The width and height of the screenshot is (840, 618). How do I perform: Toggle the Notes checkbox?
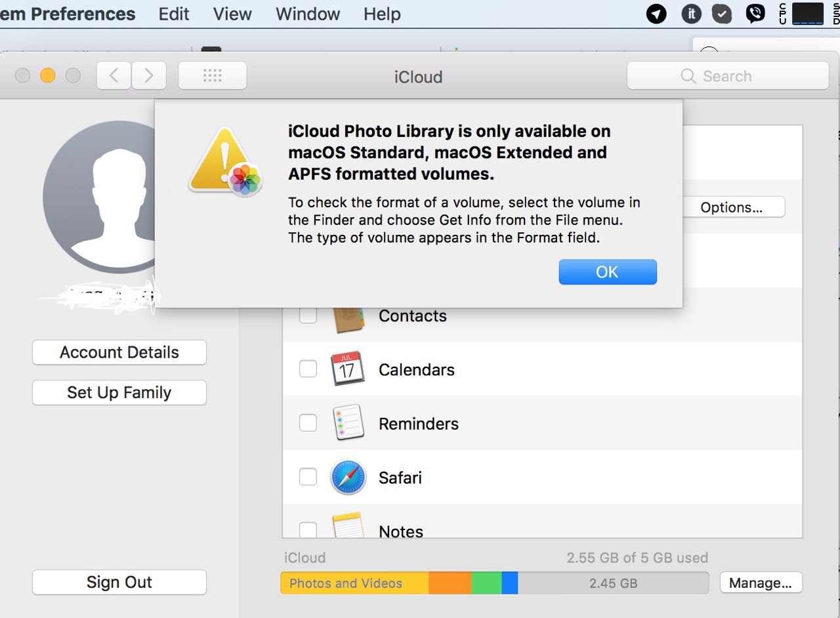pyautogui.click(x=308, y=529)
